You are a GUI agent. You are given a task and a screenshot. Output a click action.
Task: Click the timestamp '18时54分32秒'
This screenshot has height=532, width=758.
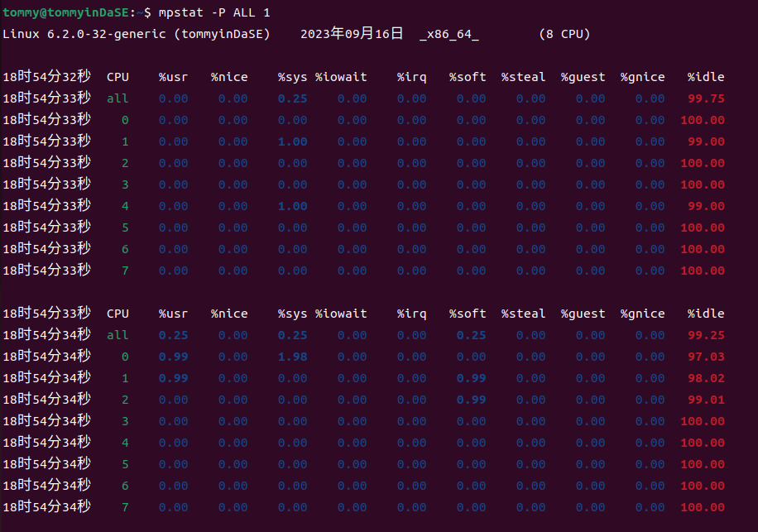47,77
